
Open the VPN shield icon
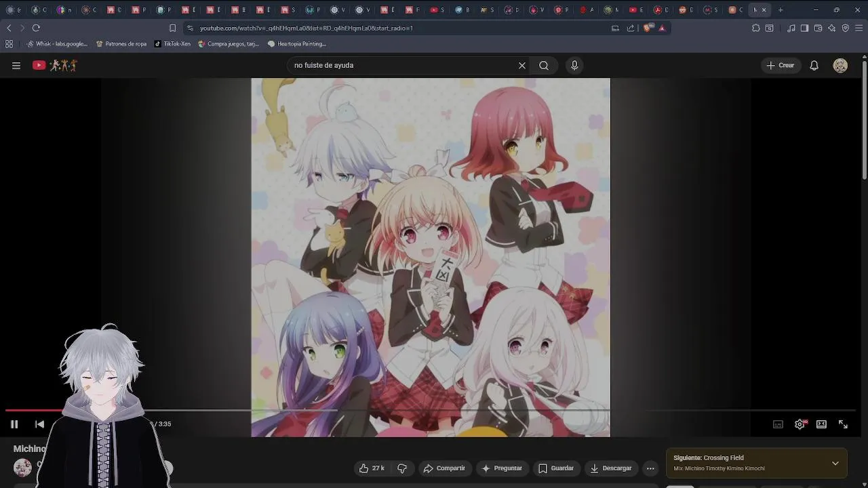point(846,28)
